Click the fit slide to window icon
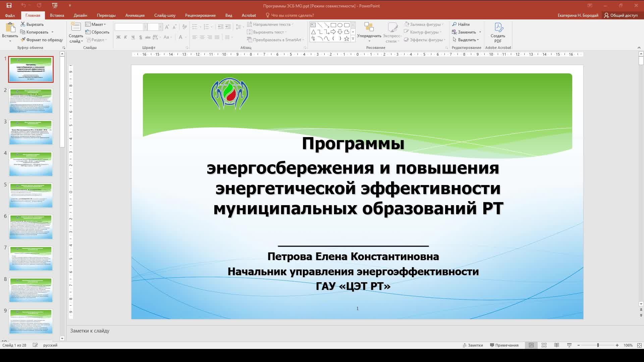 tap(639, 345)
